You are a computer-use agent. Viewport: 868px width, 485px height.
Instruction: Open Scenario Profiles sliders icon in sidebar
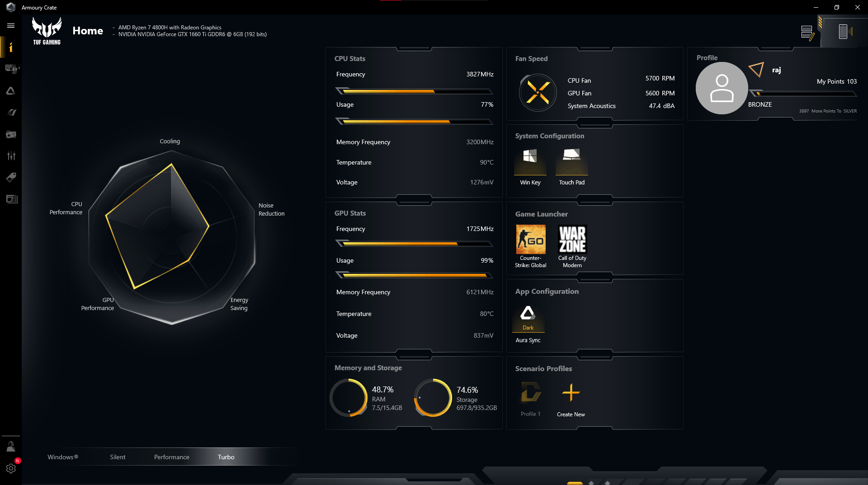coord(11,156)
